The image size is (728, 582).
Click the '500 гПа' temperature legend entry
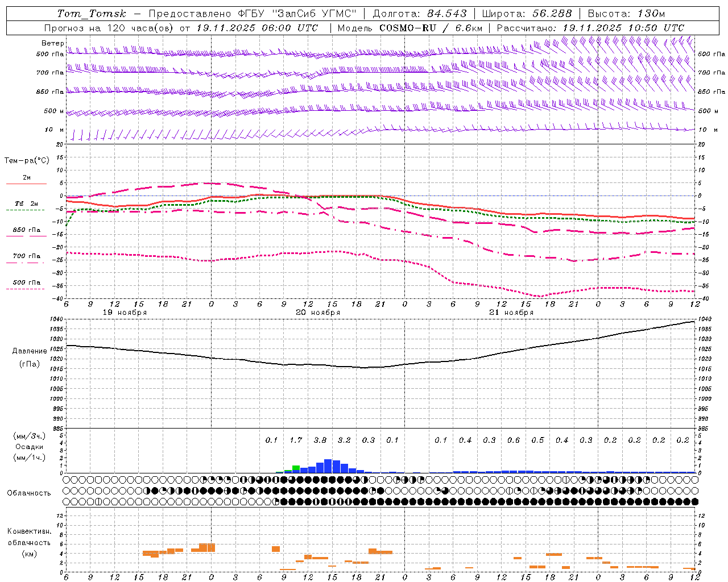coord(27,282)
